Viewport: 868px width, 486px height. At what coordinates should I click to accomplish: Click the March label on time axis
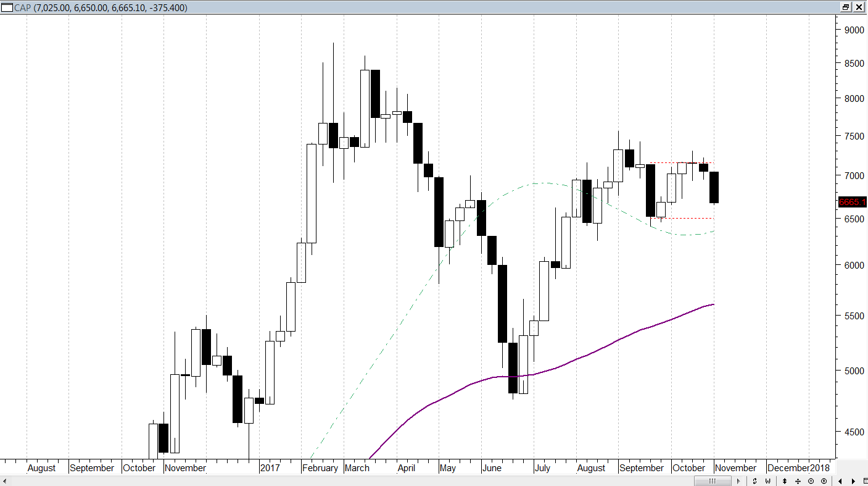[x=357, y=468]
